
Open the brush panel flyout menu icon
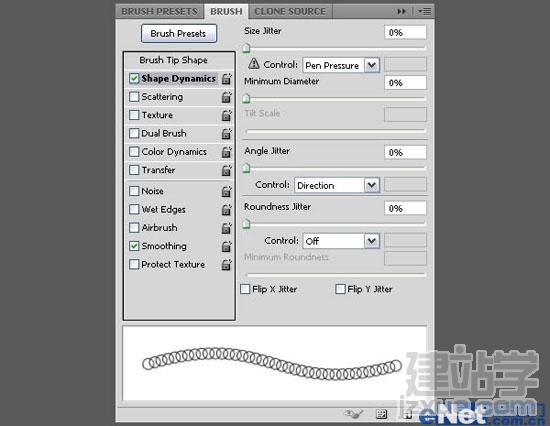point(424,12)
